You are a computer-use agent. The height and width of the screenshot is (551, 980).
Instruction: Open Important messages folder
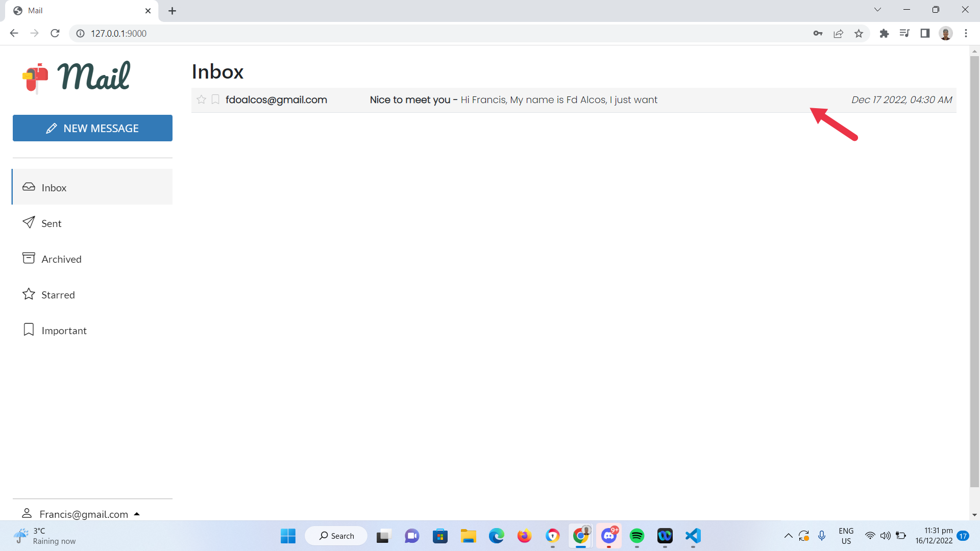tap(64, 330)
